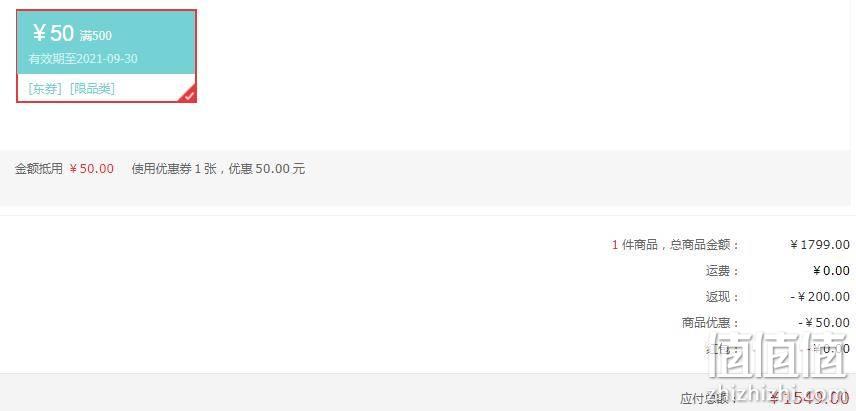Click the red checkmark corner on the coupon

click(x=188, y=94)
